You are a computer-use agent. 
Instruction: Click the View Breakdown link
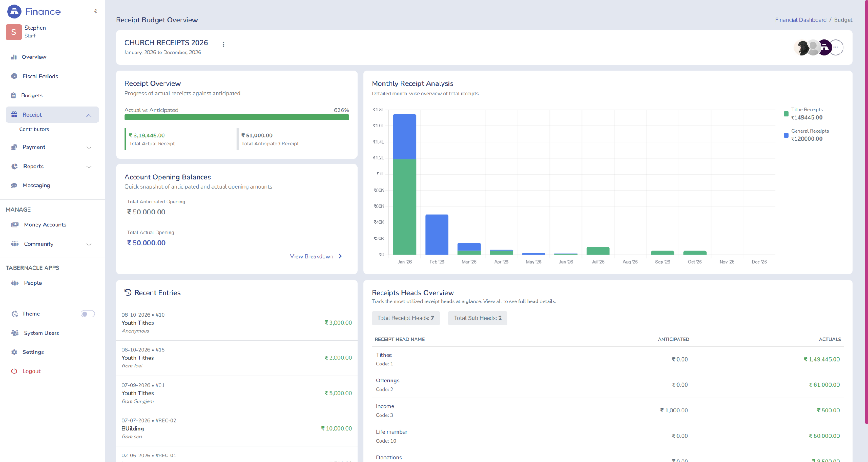(x=316, y=256)
